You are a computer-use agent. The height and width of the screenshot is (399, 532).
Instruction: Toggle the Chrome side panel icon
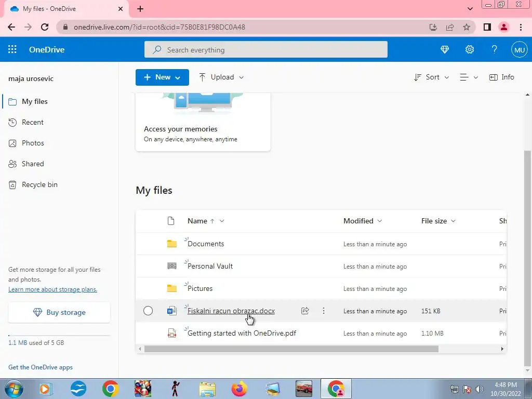click(487, 27)
